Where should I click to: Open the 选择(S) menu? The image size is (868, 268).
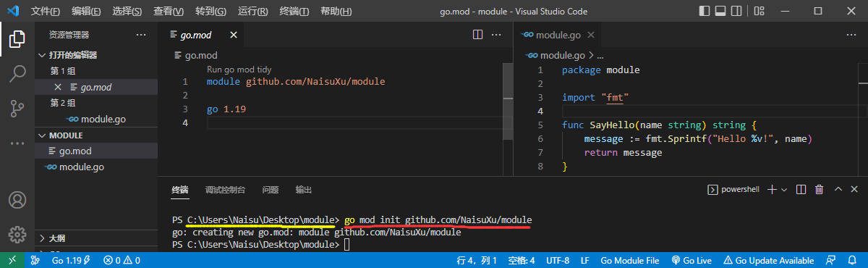pyautogui.click(x=127, y=12)
